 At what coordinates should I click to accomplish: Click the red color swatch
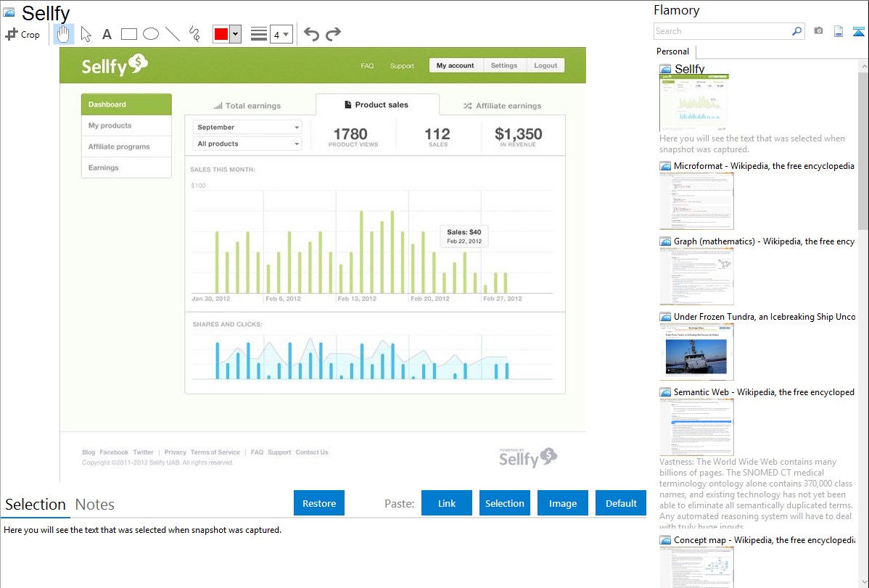(221, 34)
